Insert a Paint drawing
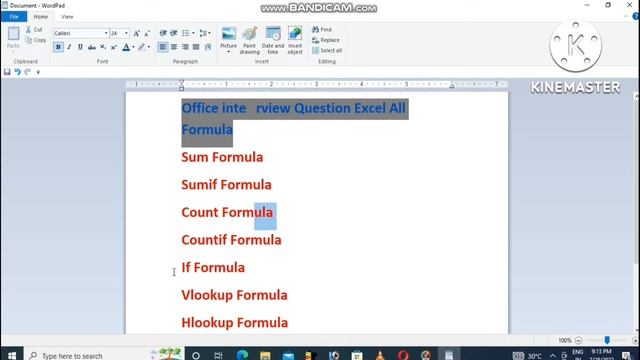This screenshot has width=640, height=360. point(249,40)
